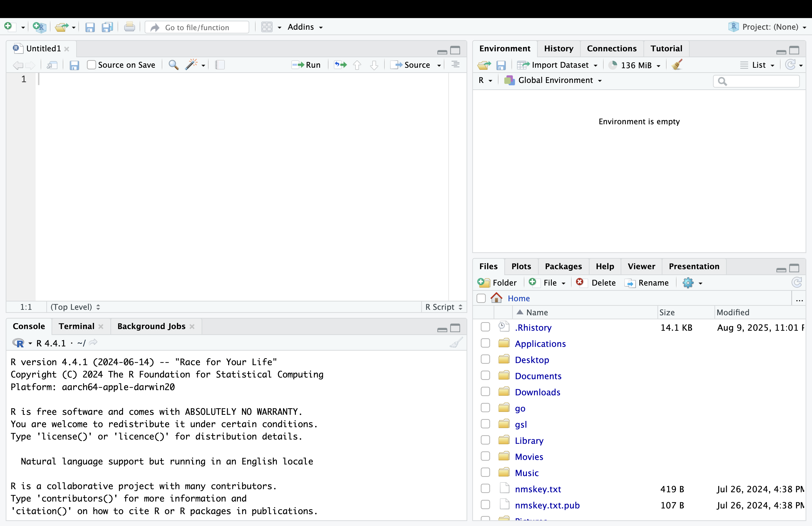Click the Go to file/function field
The image size is (812, 526).
197,27
